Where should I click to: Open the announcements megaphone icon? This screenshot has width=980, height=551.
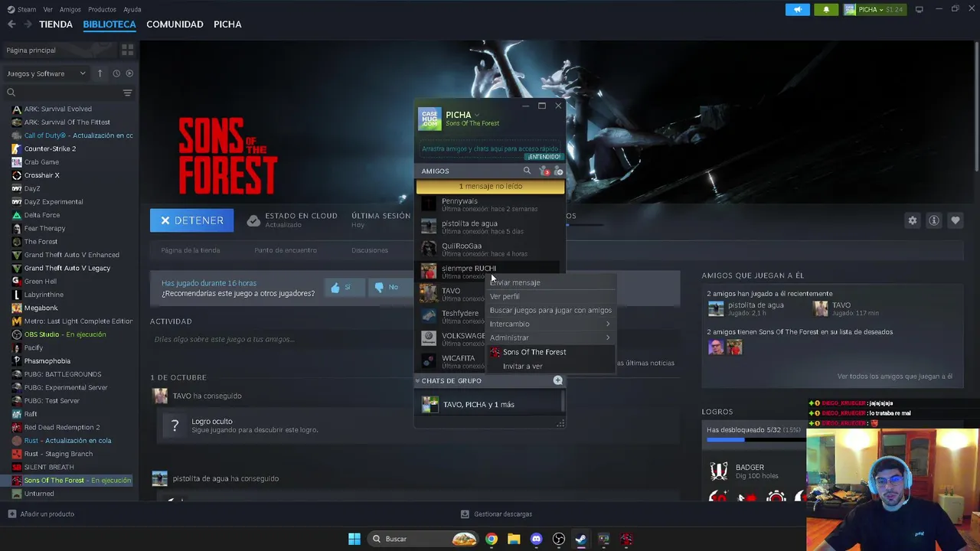click(797, 10)
